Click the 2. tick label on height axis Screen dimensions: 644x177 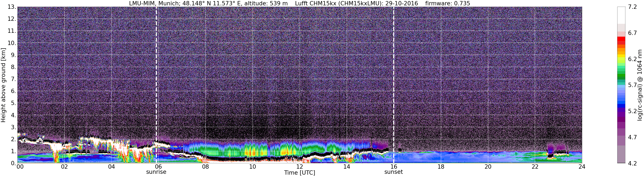pos(13,139)
